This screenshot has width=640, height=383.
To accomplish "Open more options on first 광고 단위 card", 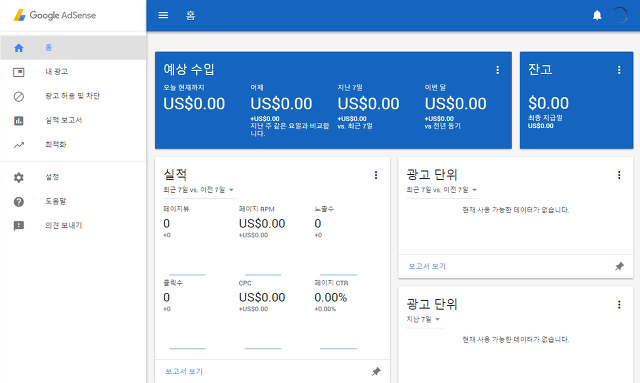I will pyautogui.click(x=619, y=175).
